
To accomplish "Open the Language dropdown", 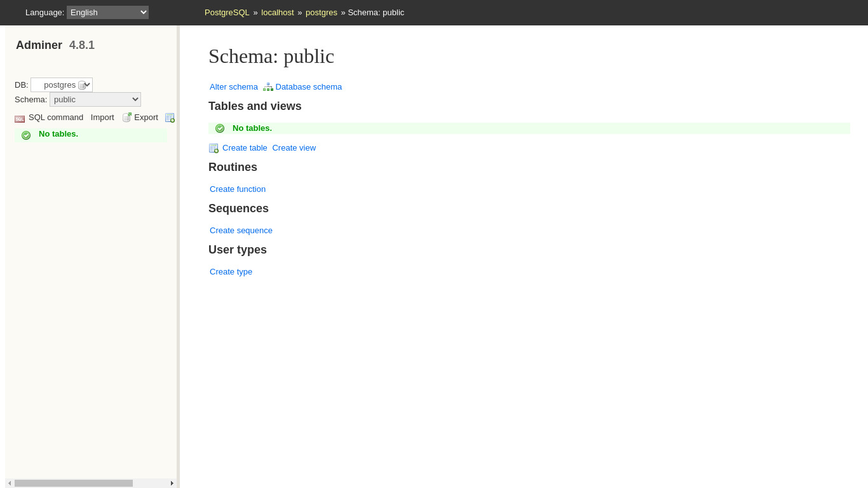I will tap(107, 12).
